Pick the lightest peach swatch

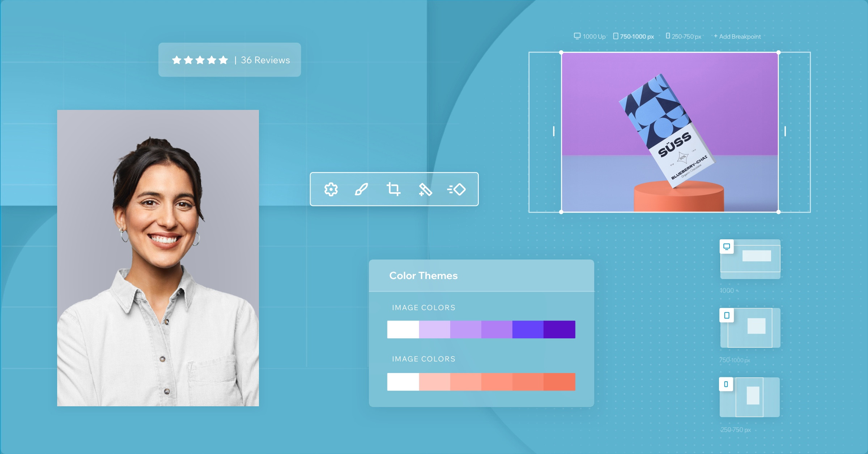pyautogui.click(x=434, y=382)
